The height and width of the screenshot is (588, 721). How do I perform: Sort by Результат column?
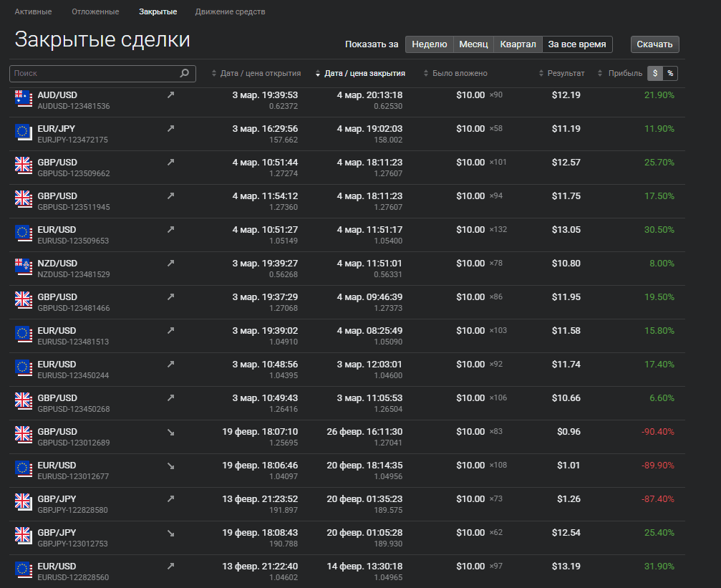coord(561,73)
